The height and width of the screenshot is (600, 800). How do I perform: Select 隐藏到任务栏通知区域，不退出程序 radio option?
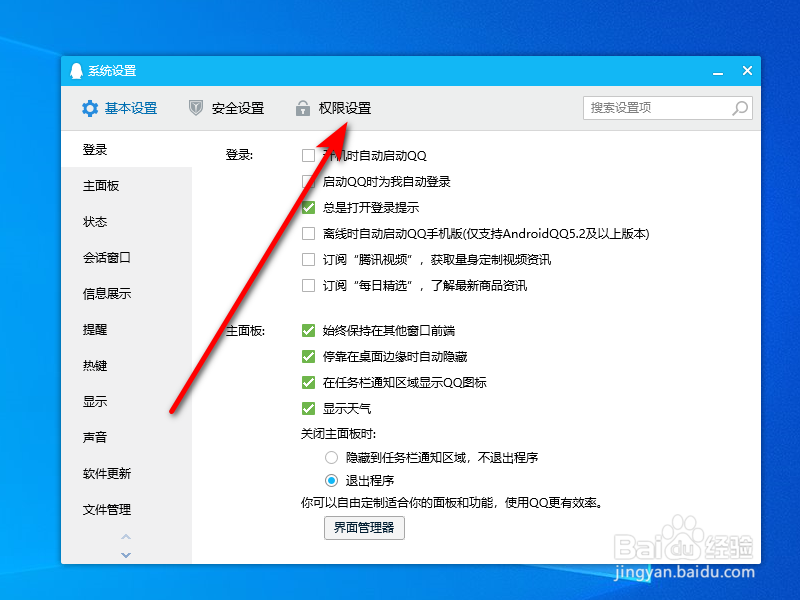(x=332, y=458)
